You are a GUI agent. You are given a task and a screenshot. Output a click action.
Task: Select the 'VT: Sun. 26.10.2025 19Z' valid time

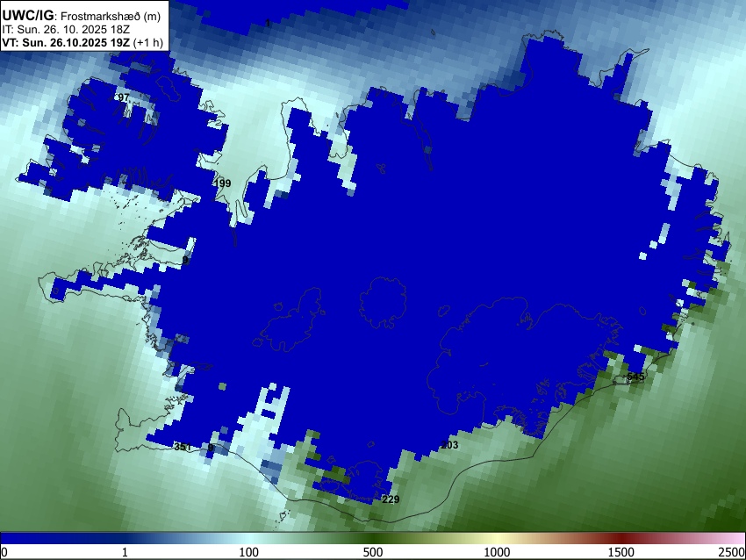click(66, 42)
